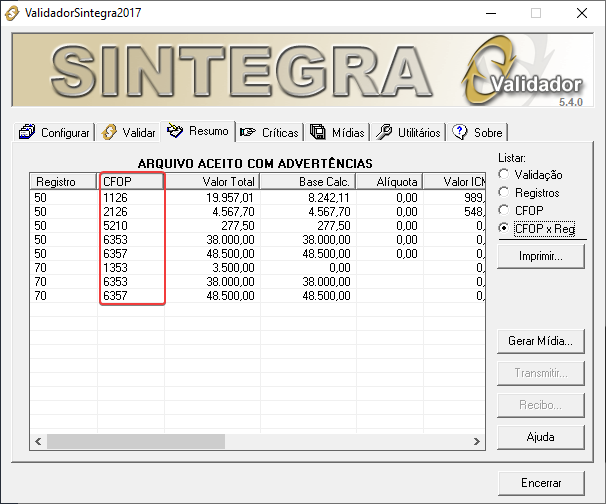This screenshot has width=606, height=504.
Task: Click the Base Calc. column header
Action: point(308,182)
